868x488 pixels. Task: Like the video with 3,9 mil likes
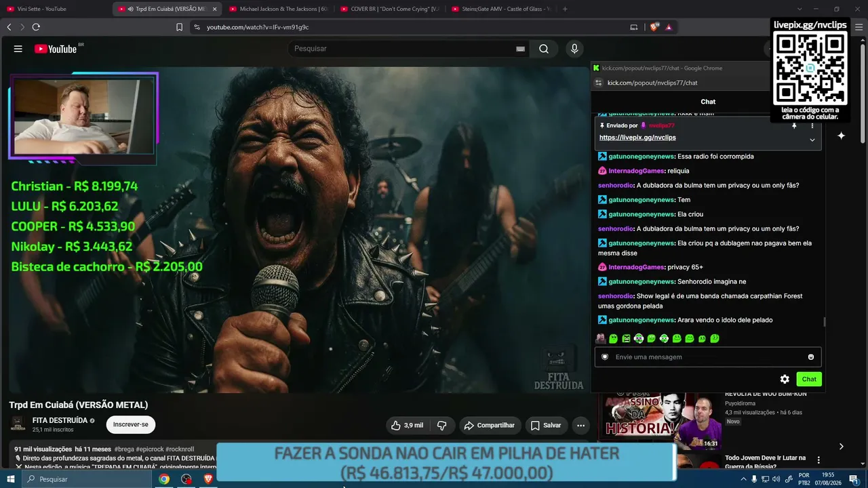(x=407, y=426)
